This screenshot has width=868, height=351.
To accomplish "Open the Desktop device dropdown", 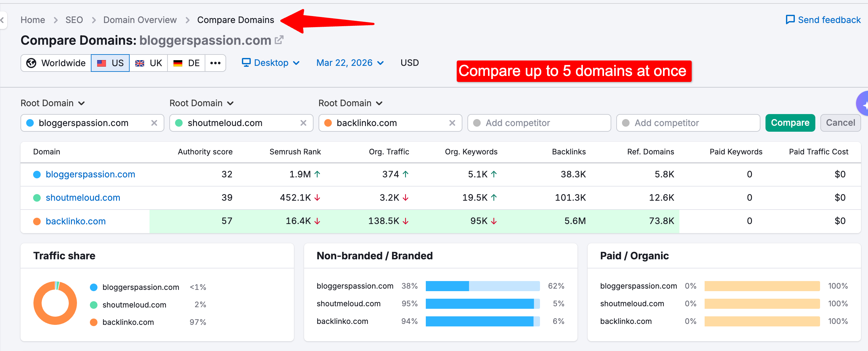I will pos(271,63).
